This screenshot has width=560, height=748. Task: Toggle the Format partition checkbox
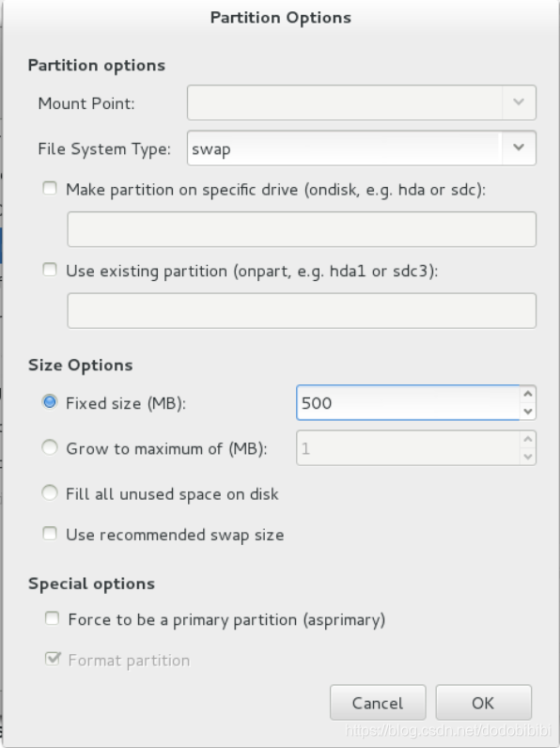52,660
